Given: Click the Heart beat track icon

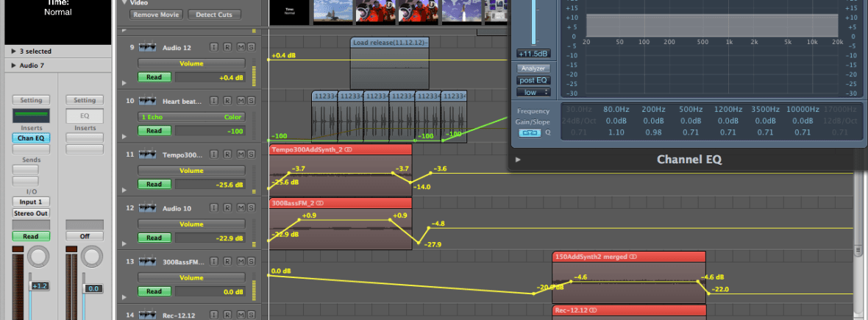Looking at the screenshot, I should (x=148, y=102).
